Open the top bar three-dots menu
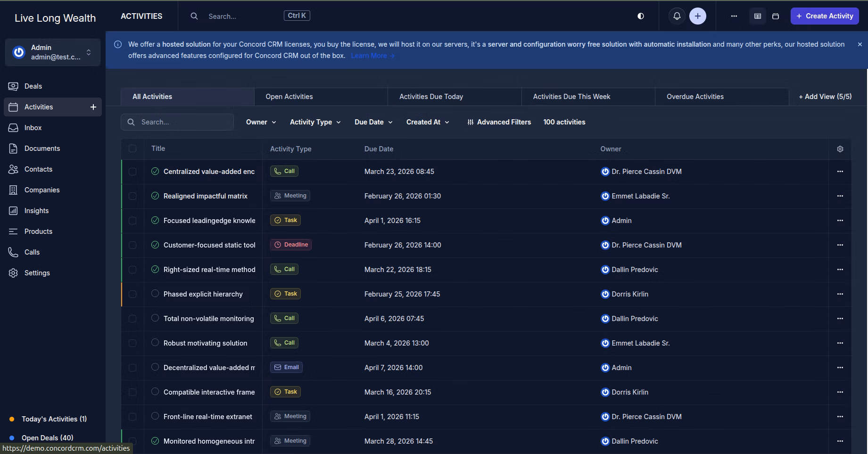 pos(734,16)
